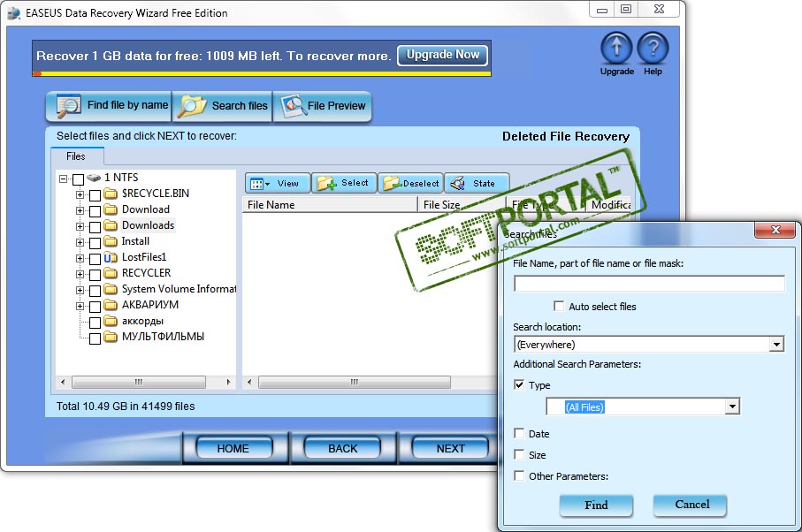Click the File Name search input field
Viewport: 802px width, 532px height.
649,283
